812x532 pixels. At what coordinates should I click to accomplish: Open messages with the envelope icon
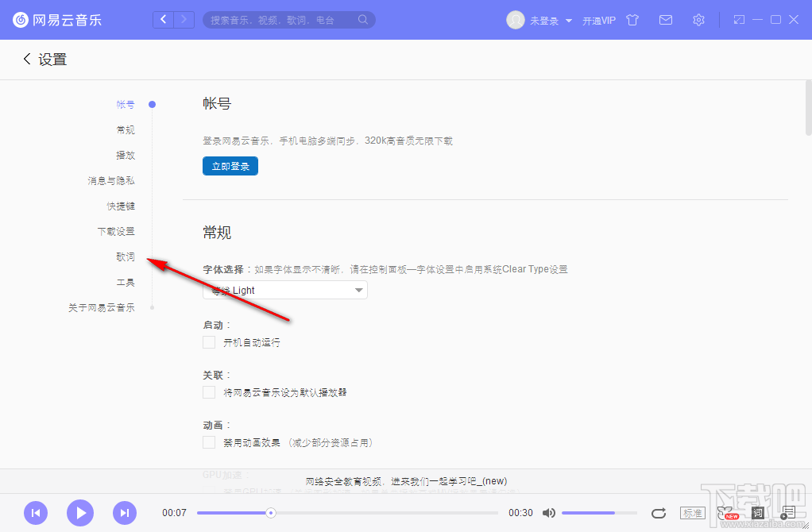[665, 20]
